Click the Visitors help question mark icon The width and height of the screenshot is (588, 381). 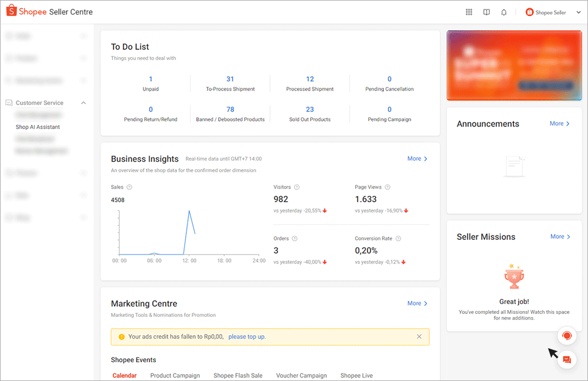[296, 187]
